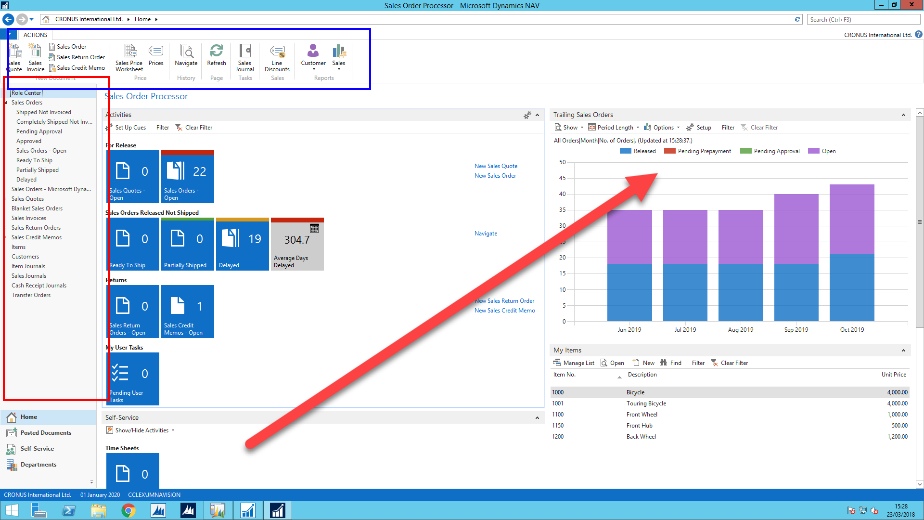Viewport: 924px width, 520px height.
Task: Collapse the Trailing Sales Orders panel
Action: pyautogui.click(x=905, y=115)
